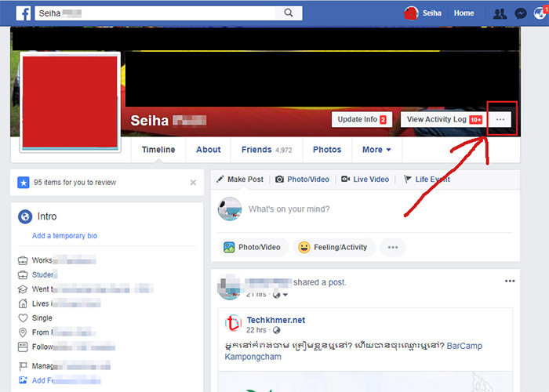
Task: Click the Techkhmer.net logo icon
Action: [x=233, y=323]
